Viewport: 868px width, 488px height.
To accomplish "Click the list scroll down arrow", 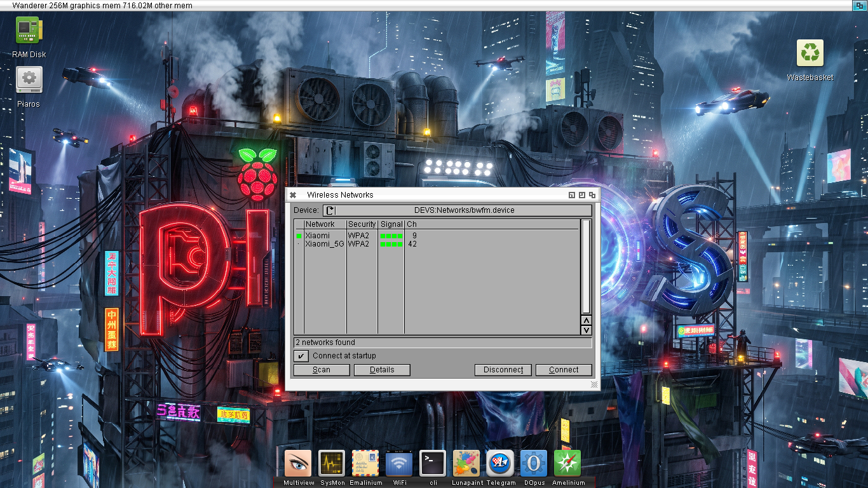I will [x=587, y=330].
